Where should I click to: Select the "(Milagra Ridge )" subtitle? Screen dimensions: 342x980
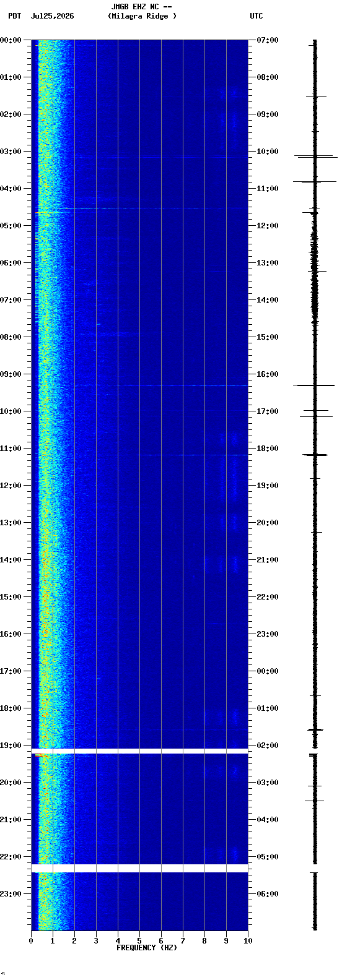142,16
